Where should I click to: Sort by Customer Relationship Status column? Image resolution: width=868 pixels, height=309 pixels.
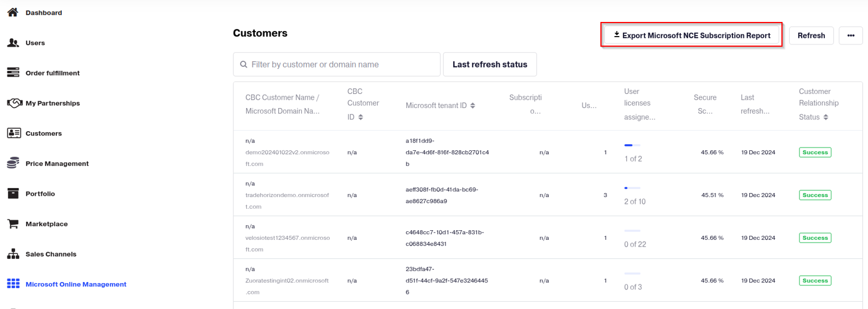pos(825,117)
